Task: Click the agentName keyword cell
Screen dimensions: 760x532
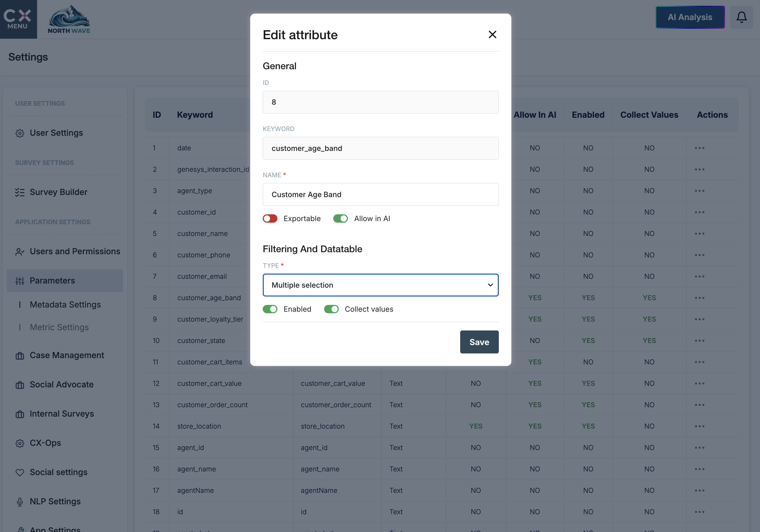Action: click(x=195, y=490)
